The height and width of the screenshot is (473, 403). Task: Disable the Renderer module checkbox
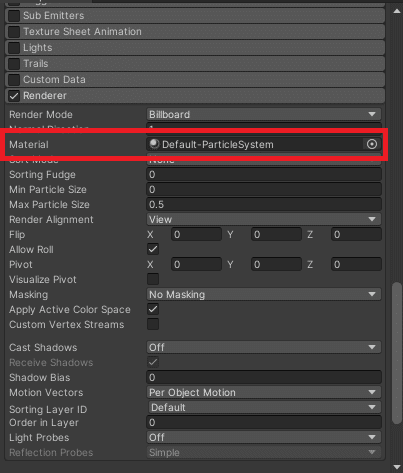pyautogui.click(x=14, y=96)
